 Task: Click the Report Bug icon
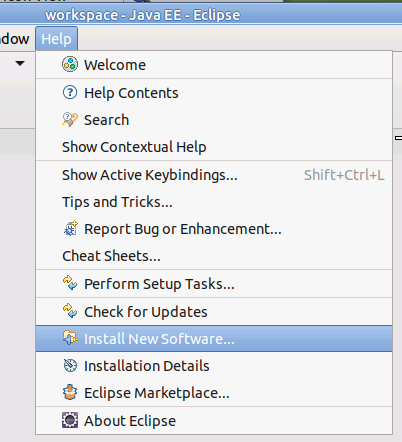(x=70, y=229)
